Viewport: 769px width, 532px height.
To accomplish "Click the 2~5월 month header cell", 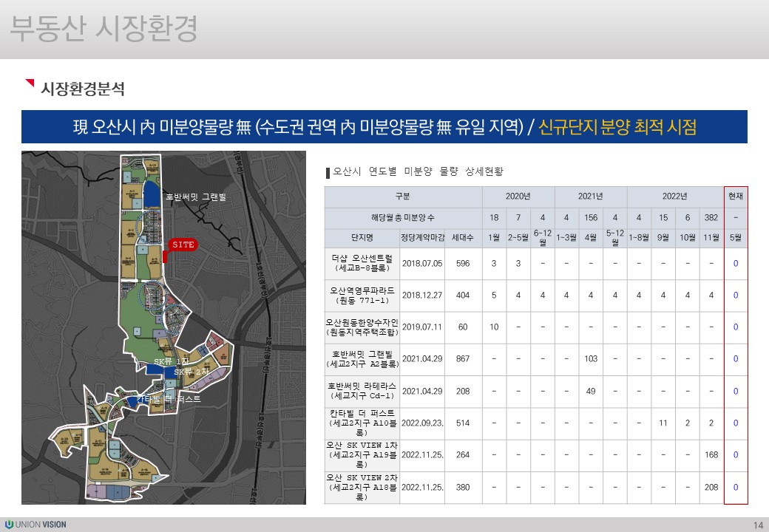I will (x=518, y=238).
